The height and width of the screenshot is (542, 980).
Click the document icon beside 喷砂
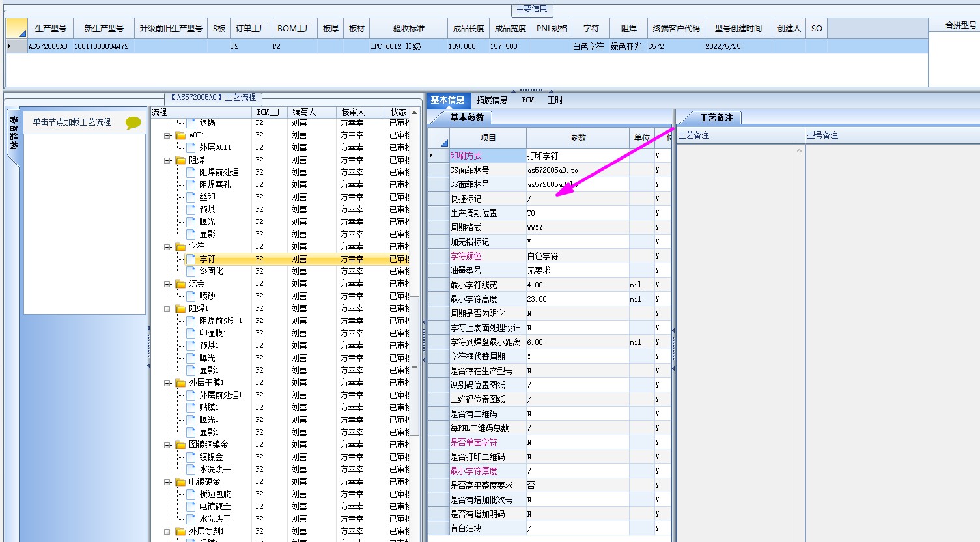pyautogui.click(x=191, y=296)
